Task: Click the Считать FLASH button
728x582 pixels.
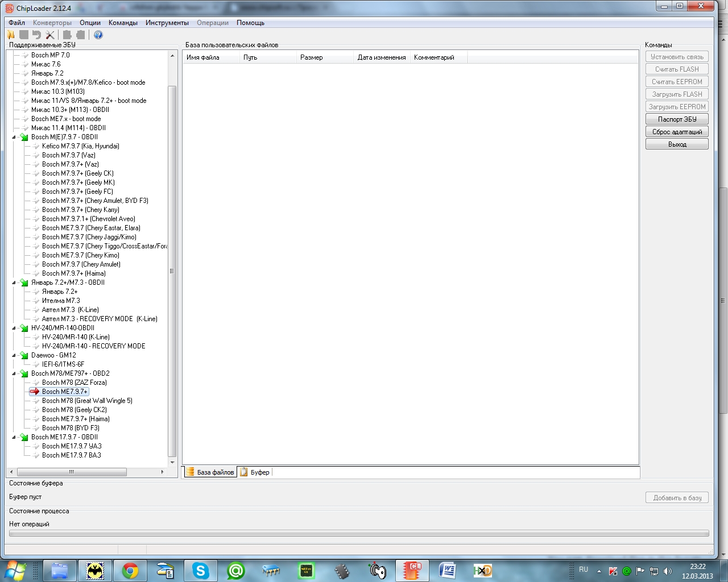Action: tap(677, 69)
